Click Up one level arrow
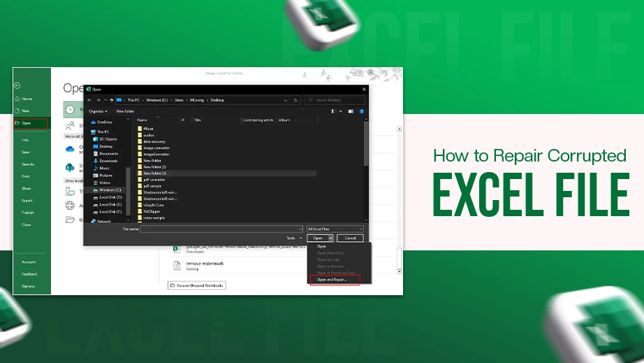The image size is (644, 363). [x=111, y=100]
